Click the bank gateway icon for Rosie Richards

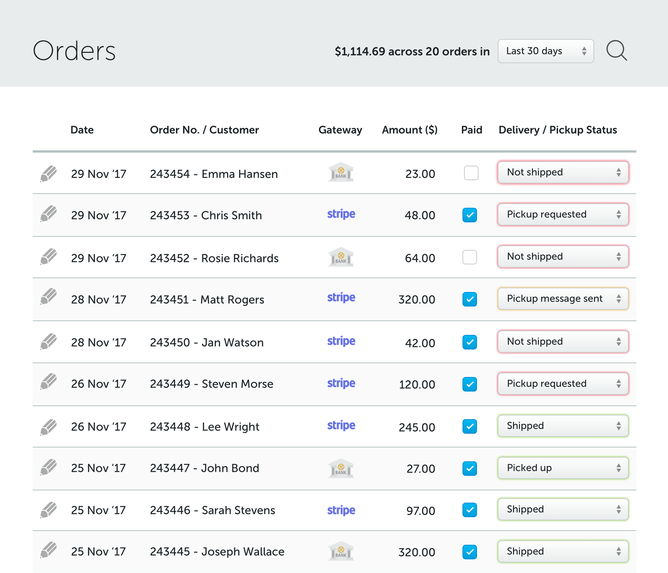pyautogui.click(x=341, y=257)
